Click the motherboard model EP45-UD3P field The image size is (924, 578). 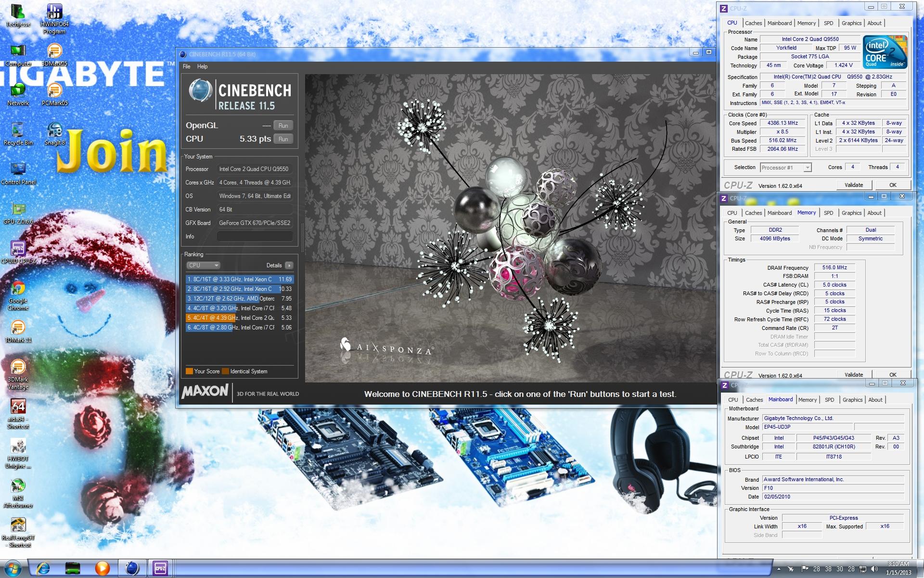pos(808,427)
